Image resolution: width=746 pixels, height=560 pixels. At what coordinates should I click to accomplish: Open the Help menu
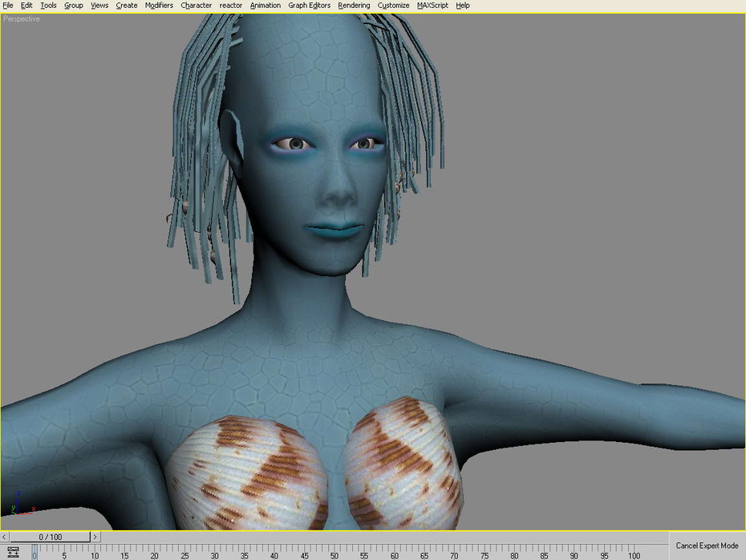(x=463, y=6)
